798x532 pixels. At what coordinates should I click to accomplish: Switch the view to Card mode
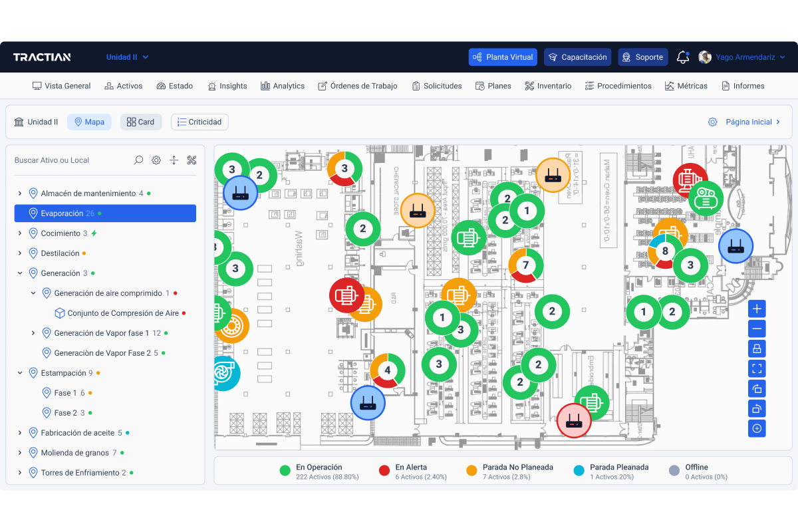[x=140, y=122]
